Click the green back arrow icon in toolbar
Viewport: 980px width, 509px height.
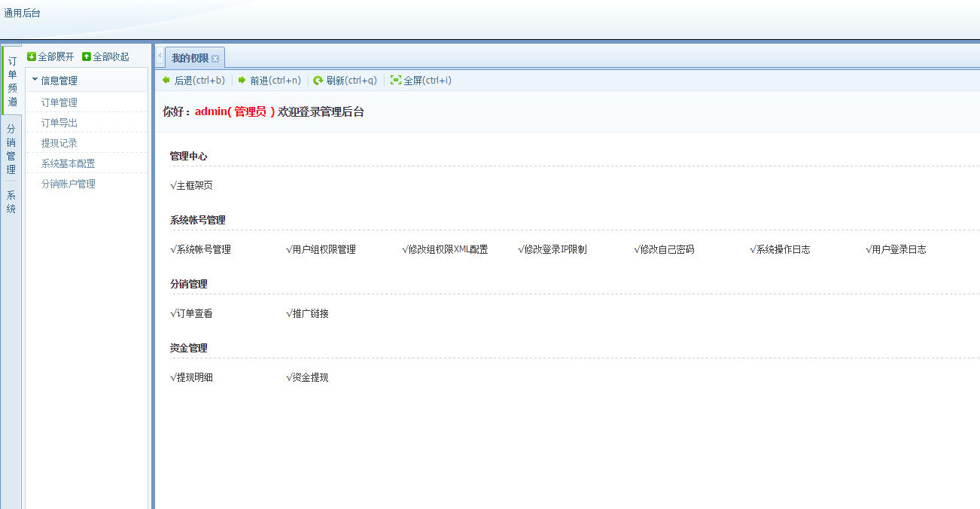pos(167,80)
